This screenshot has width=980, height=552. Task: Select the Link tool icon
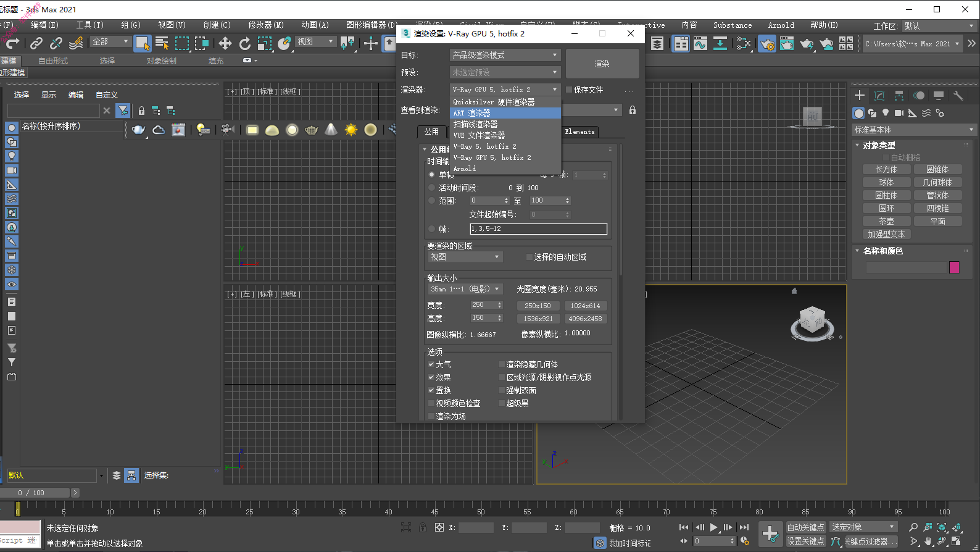(36, 43)
